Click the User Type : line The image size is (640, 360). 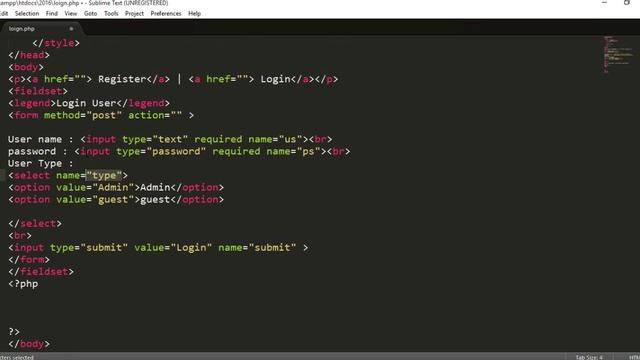tap(40, 163)
